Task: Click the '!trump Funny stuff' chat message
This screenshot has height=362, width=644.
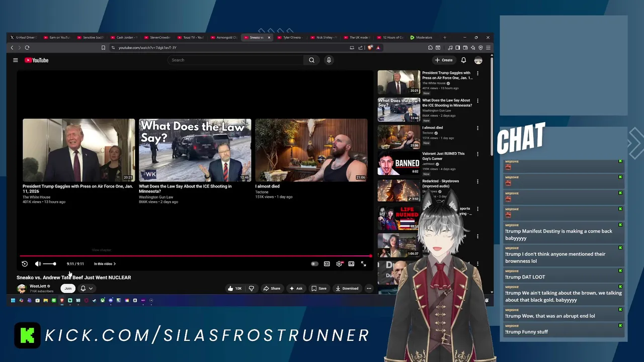Action: (563, 330)
